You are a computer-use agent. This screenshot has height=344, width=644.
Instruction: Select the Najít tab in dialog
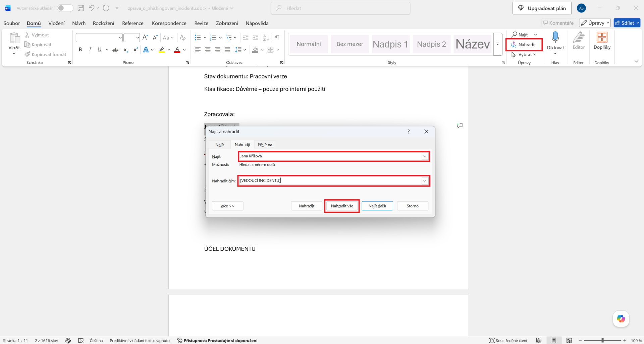(x=220, y=145)
